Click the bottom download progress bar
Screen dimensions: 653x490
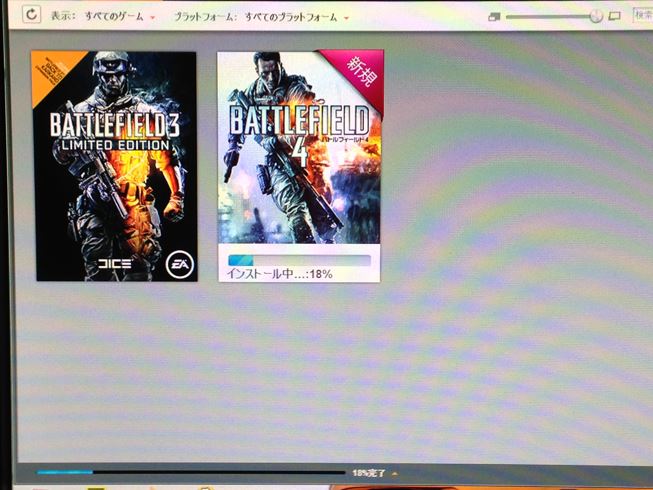(x=191, y=473)
